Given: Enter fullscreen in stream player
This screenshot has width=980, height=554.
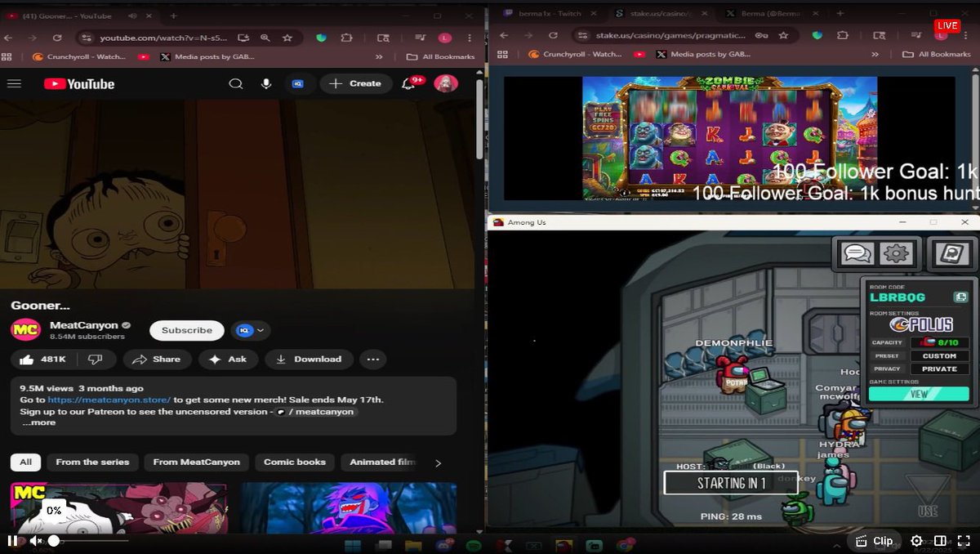Looking at the screenshot, I should click(x=964, y=541).
